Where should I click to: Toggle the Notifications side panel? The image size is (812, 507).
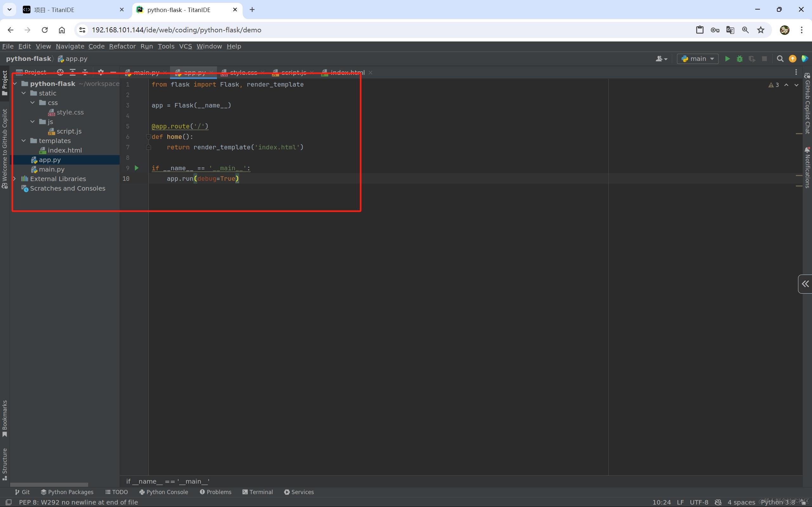click(x=807, y=167)
